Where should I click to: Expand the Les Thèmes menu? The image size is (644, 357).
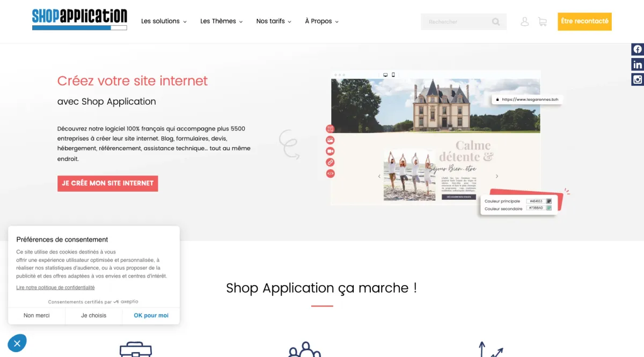(x=221, y=21)
